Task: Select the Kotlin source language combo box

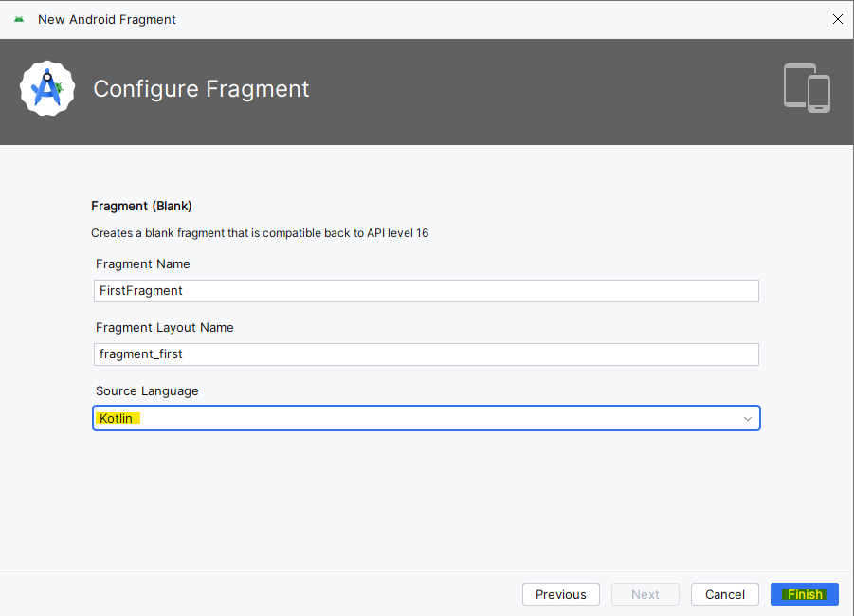Action: click(427, 418)
